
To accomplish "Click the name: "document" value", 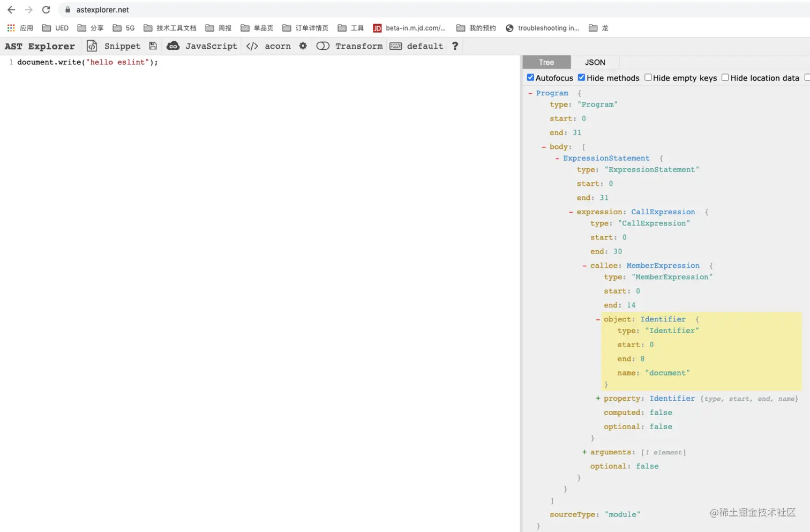I will (x=667, y=373).
